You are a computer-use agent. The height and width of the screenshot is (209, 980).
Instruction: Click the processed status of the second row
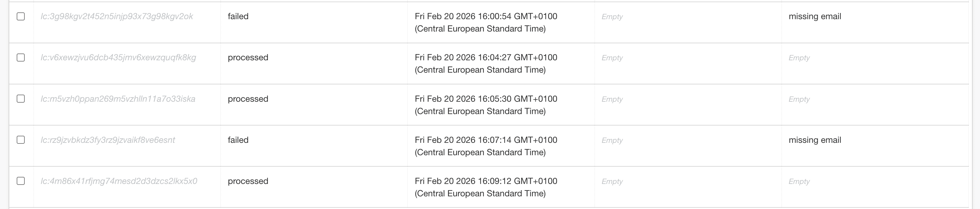pyautogui.click(x=248, y=57)
